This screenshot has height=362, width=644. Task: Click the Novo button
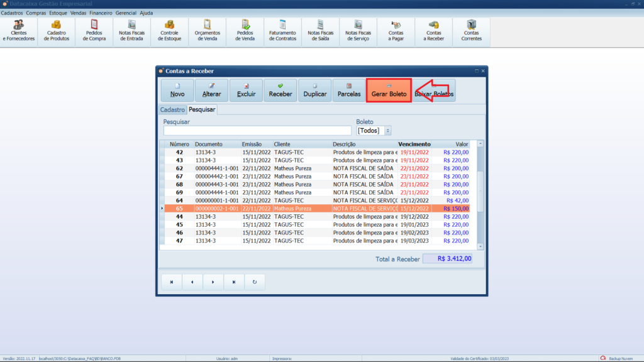(x=177, y=90)
